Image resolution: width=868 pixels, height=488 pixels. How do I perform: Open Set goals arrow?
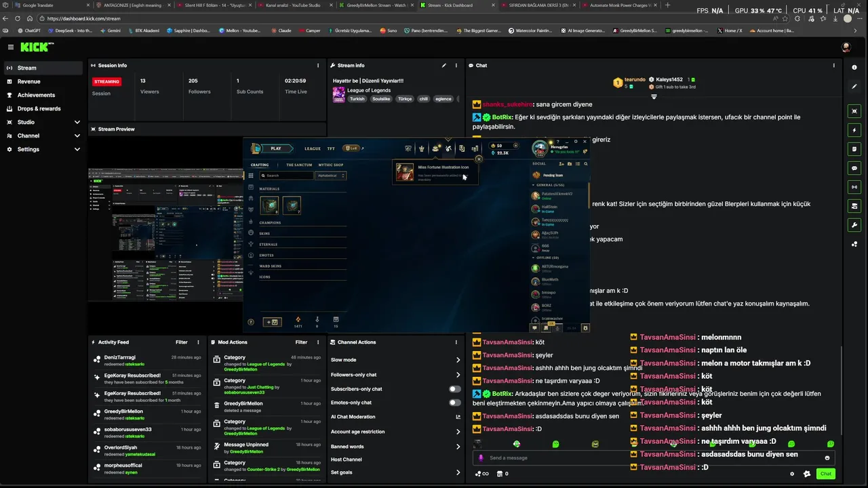pos(458,472)
